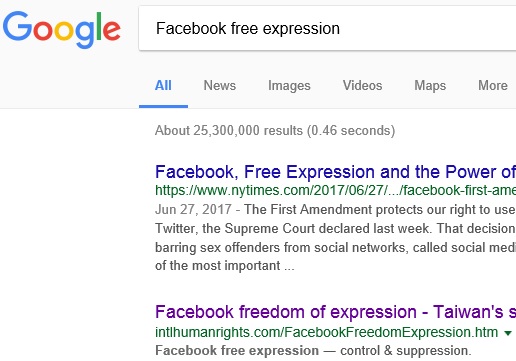Click the First Amendment snippet text
This screenshot has width=516, height=361.
(x=380, y=209)
